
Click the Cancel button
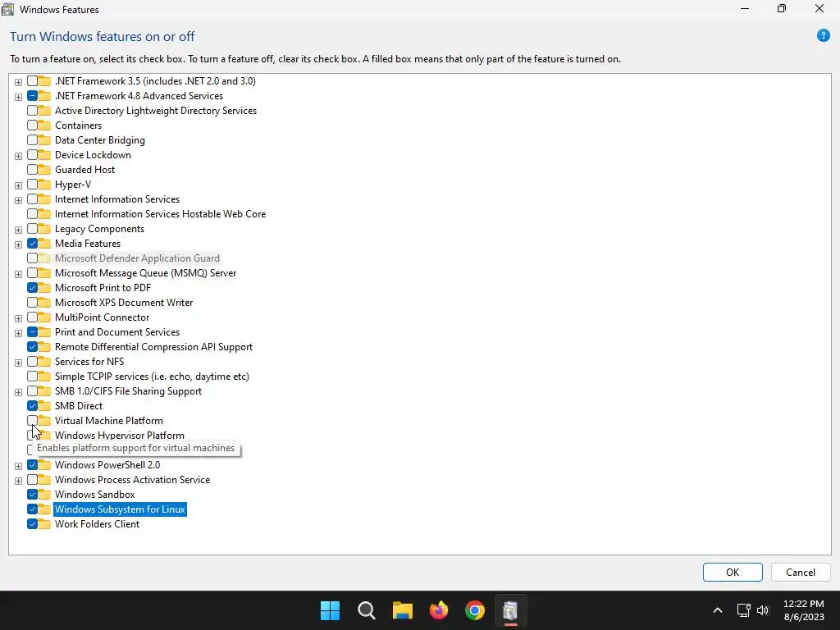click(x=801, y=572)
